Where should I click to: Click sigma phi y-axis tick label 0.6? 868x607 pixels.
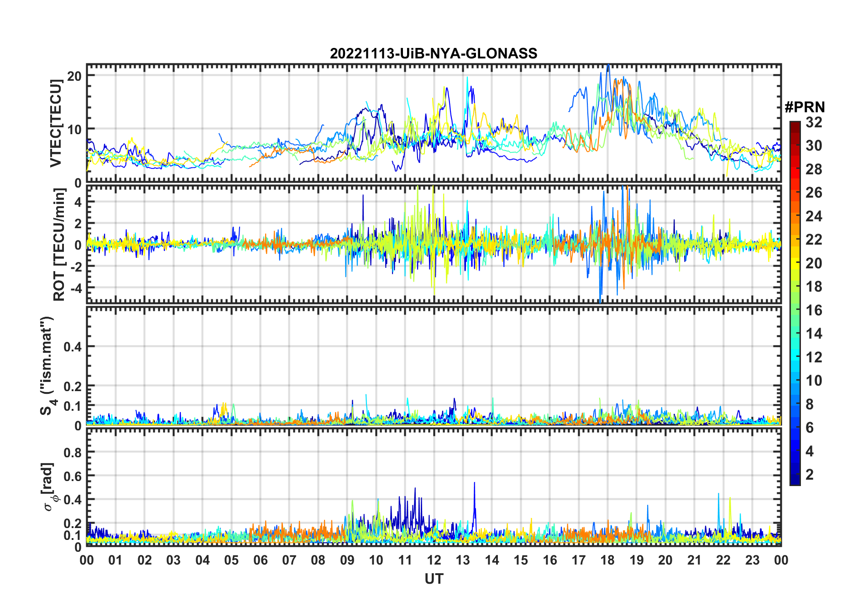pyautogui.click(x=73, y=476)
